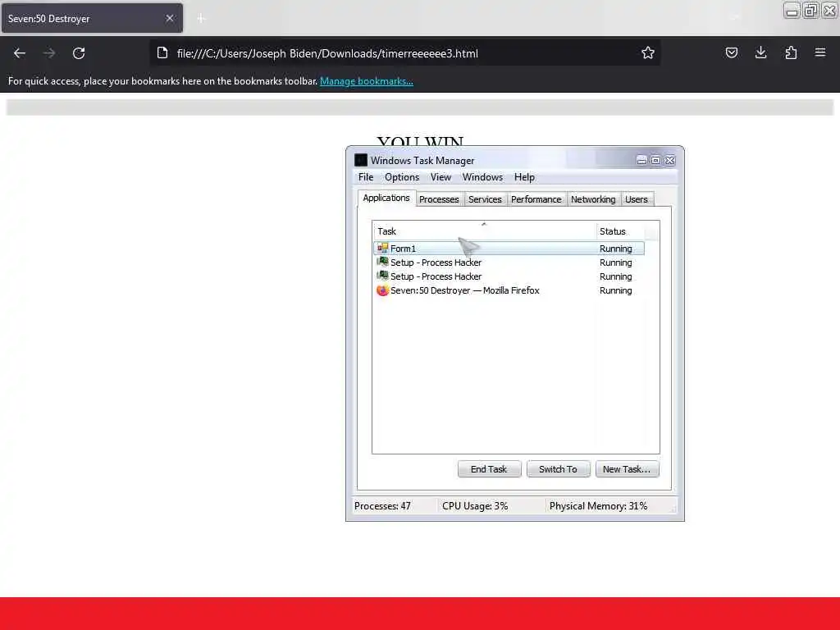This screenshot has width=840, height=630.
Task: Sort by the Task column header
Action: tap(484, 231)
